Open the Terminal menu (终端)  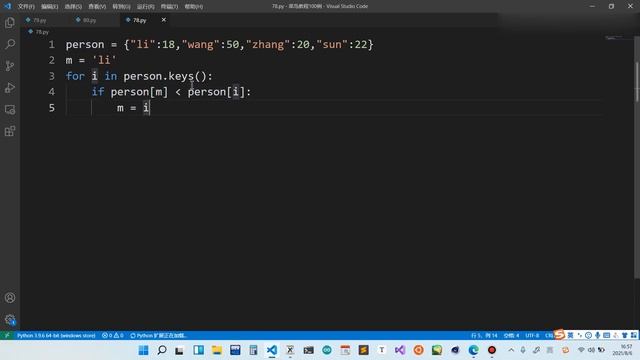coord(169,7)
